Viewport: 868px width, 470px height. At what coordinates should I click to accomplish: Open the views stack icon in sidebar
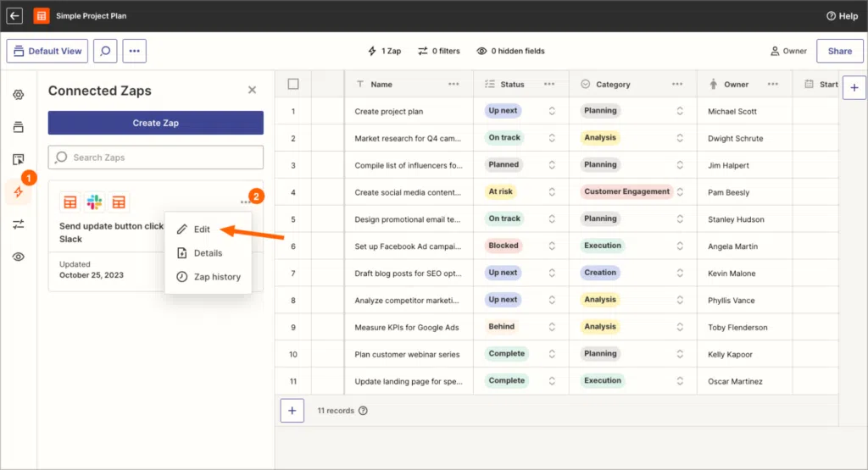19,127
